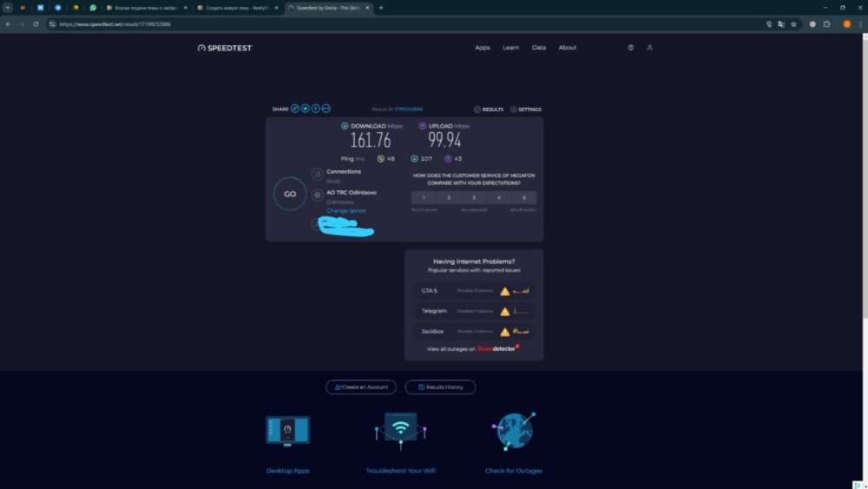Viewport: 868px width, 489px height.
Task: Open the Result ID link
Action: [409, 109]
